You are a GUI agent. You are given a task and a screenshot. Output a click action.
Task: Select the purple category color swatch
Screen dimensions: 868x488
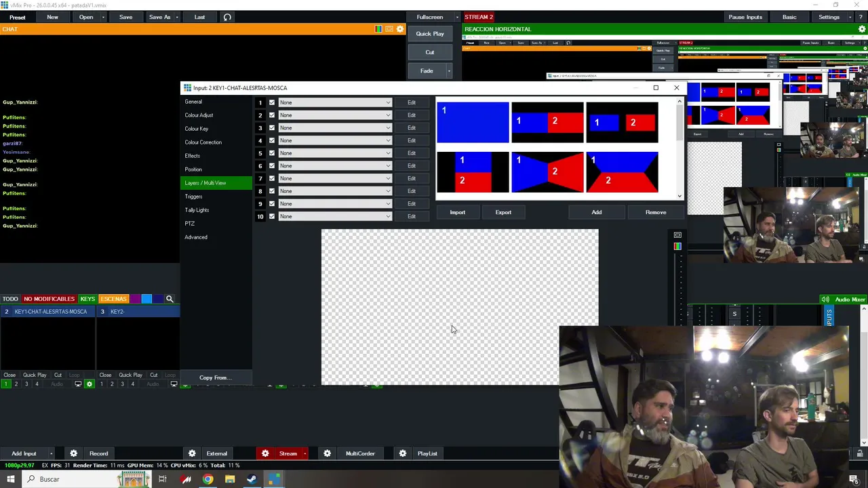(x=135, y=299)
